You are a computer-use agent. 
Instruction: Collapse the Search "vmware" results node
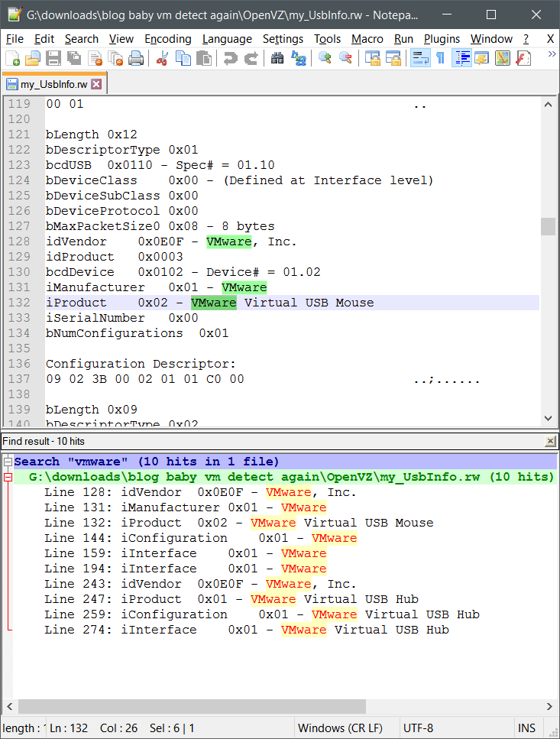pos(8,462)
